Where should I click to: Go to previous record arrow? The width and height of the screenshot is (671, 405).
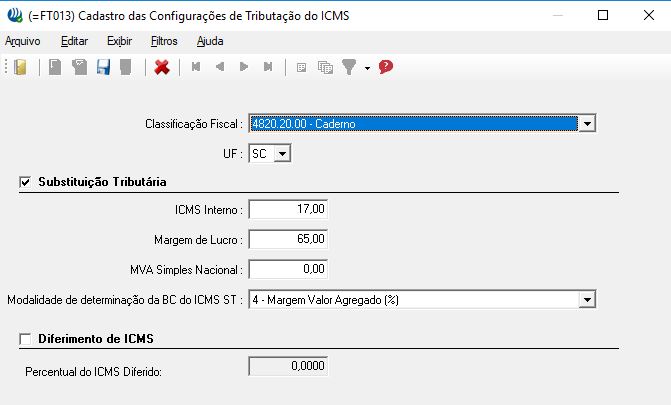click(219, 67)
